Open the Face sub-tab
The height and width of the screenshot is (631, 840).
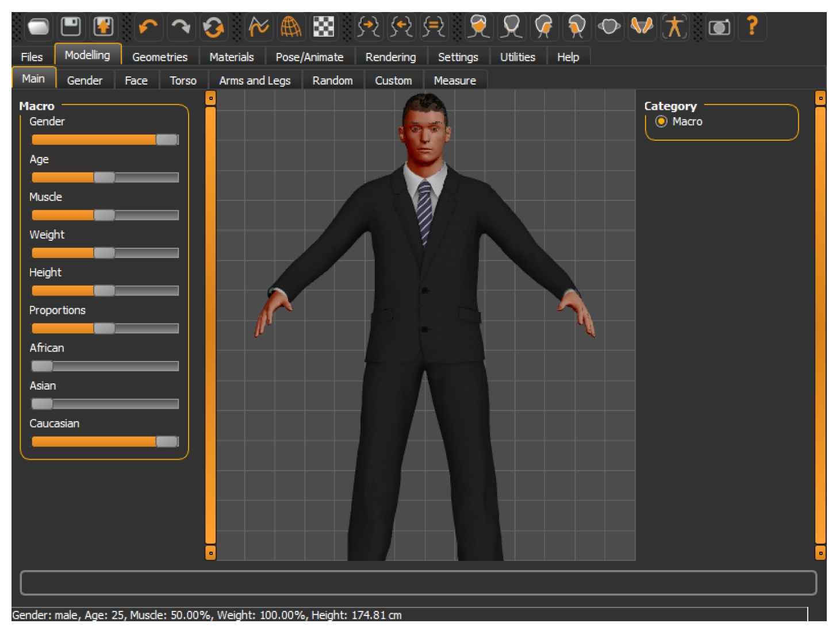pyautogui.click(x=136, y=80)
